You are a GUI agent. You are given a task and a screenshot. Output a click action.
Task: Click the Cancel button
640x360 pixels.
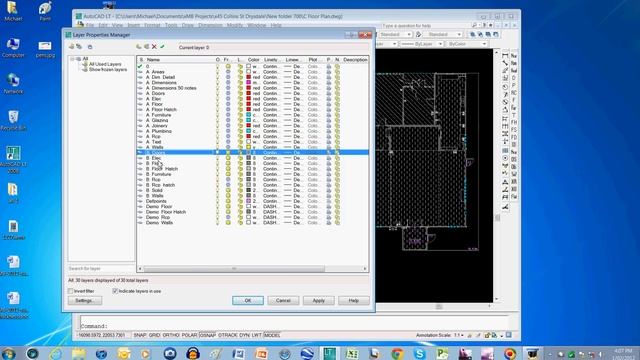click(x=283, y=300)
